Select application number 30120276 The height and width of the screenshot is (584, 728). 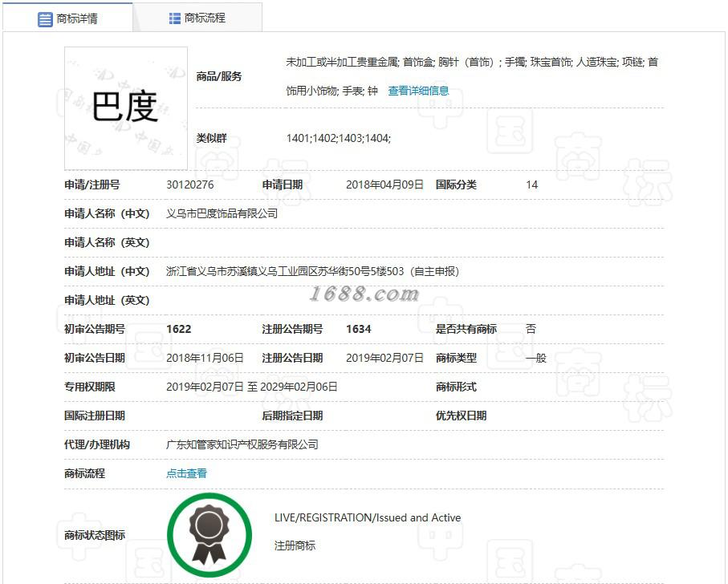click(190, 185)
